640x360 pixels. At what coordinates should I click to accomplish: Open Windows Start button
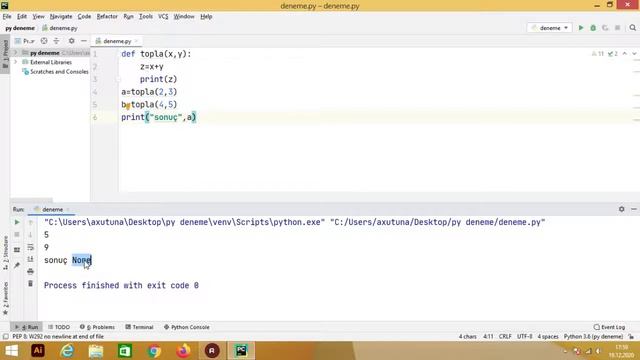pos(11,351)
